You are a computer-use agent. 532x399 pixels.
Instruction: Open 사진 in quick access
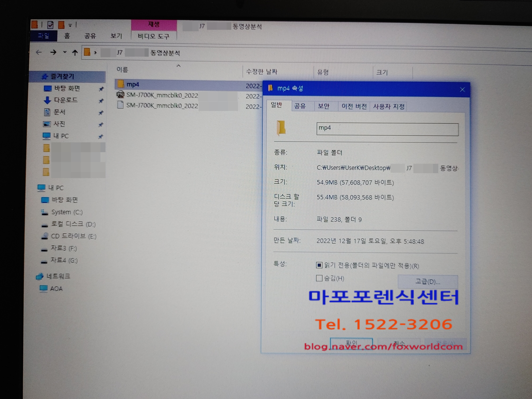coord(59,124)
